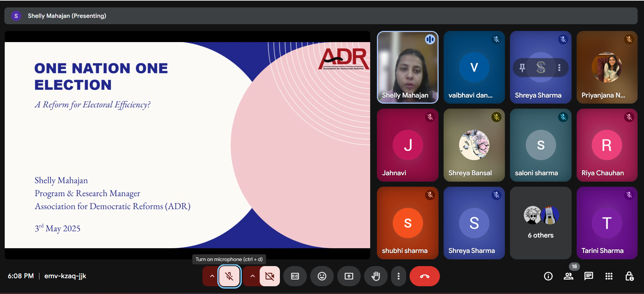Turn on the camera

[270, 276]
